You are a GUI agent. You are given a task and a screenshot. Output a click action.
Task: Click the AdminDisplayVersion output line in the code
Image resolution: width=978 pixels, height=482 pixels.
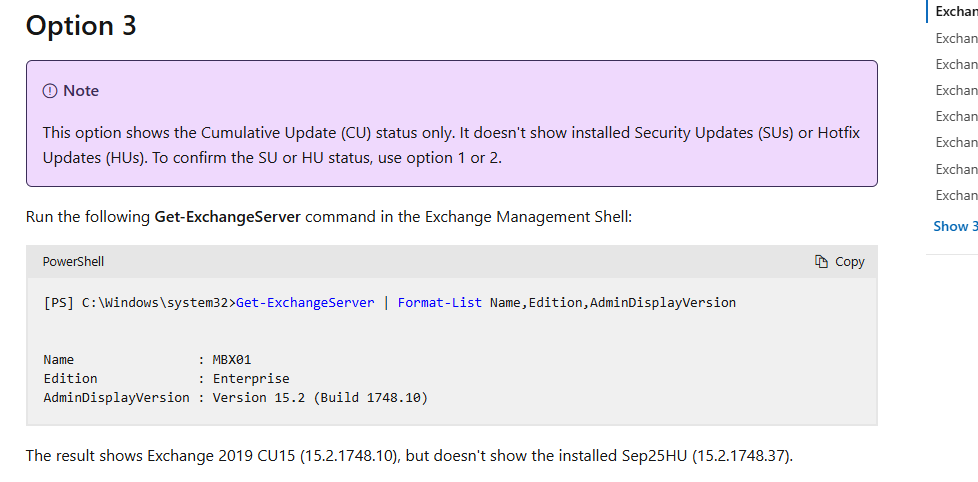pyautogui.click(x=235, y=398)
